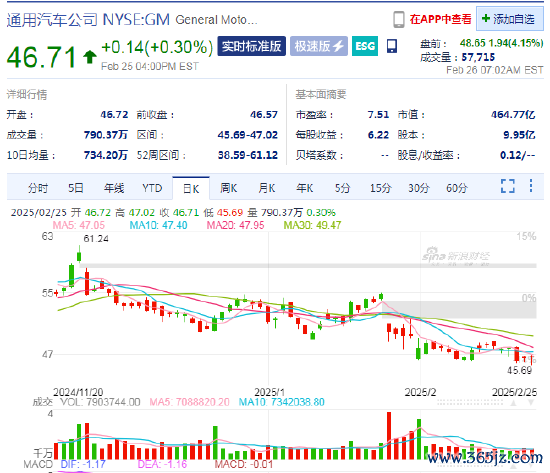Select the 30分 interval tab

418,188
